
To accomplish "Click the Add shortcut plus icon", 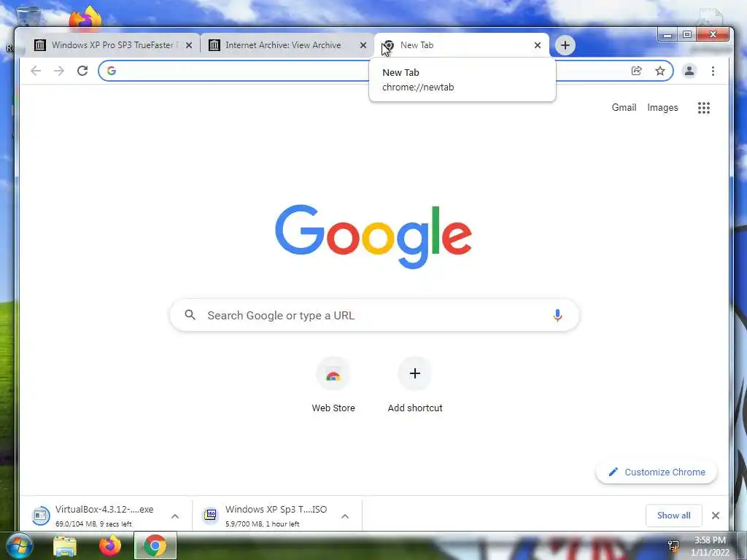I will point(415,373).
